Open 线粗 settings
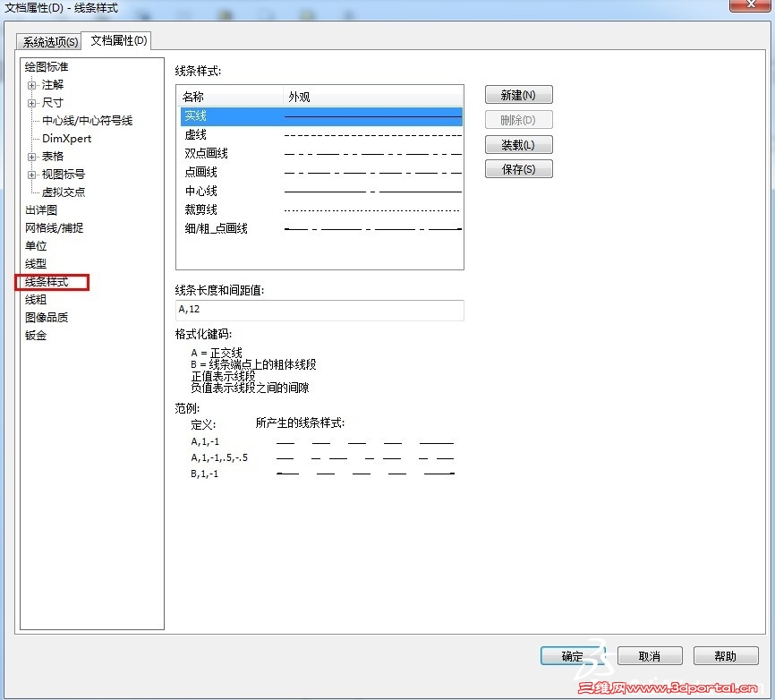Image resolution: width=775 pixels, height=700 pixels. click(x=36, y=300)
